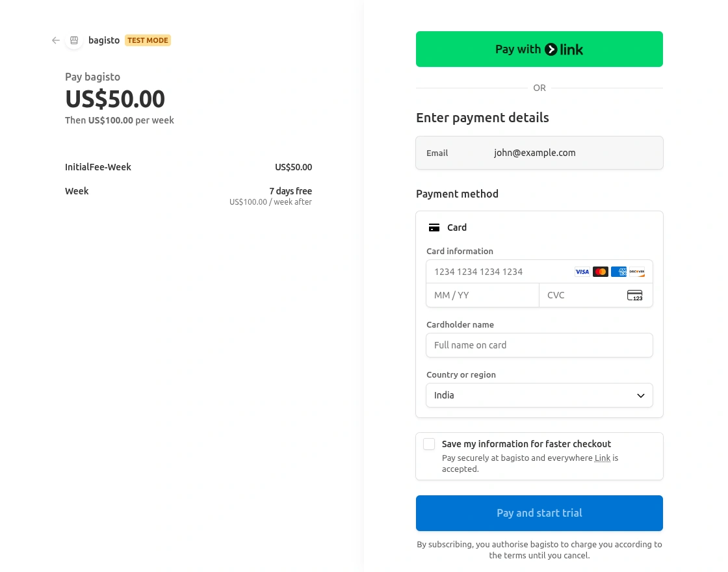Image resolution: width=728 pixels, height=572 pixels.
Task: Click the Discover card brand icon
Action: point(636,272)
